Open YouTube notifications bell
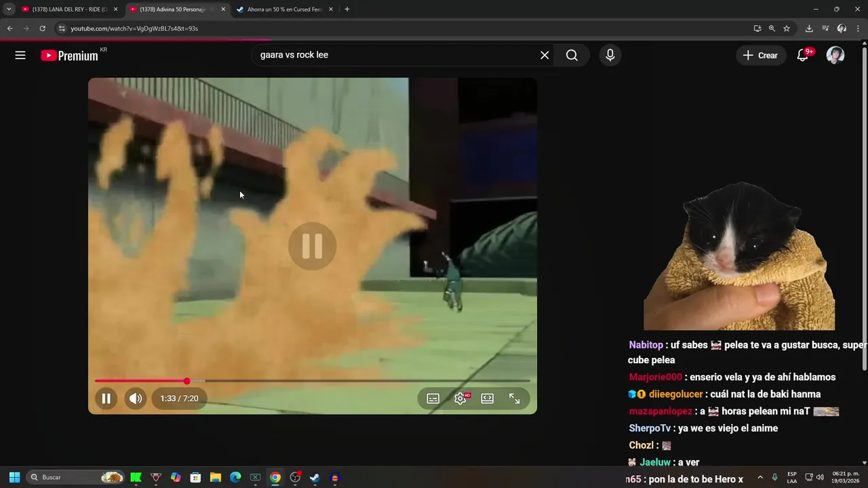Screen dimensions: 868x488 click(x=803, y=56)
